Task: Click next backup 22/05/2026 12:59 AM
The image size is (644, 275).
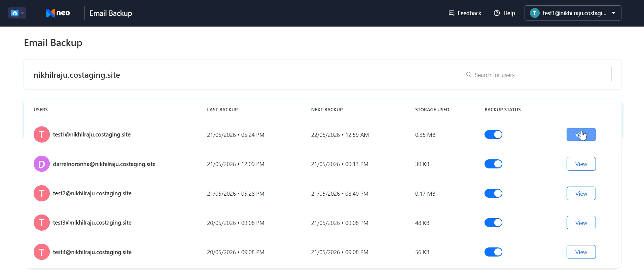Action: pos(340,135)
